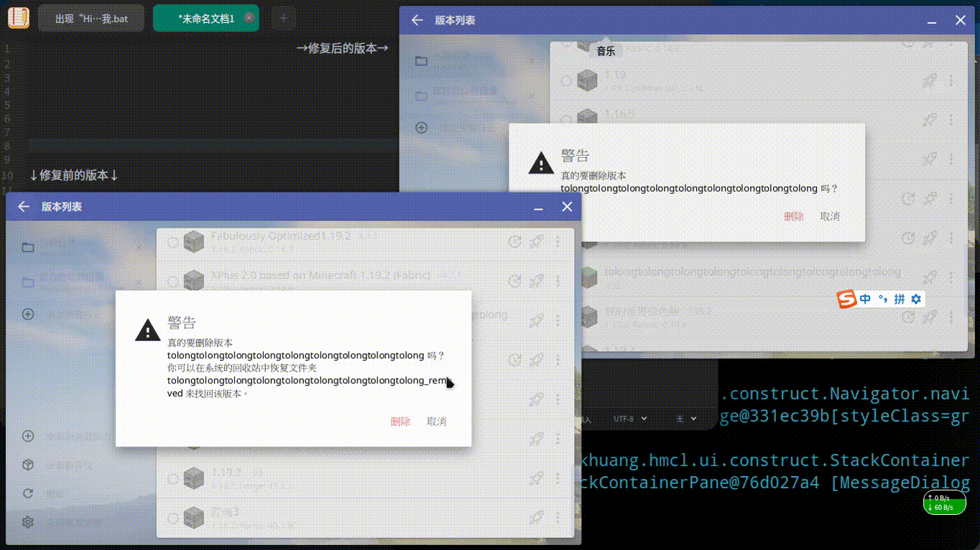
Task: Open global game settings via the gear icon
Action: tap(27, 522)
